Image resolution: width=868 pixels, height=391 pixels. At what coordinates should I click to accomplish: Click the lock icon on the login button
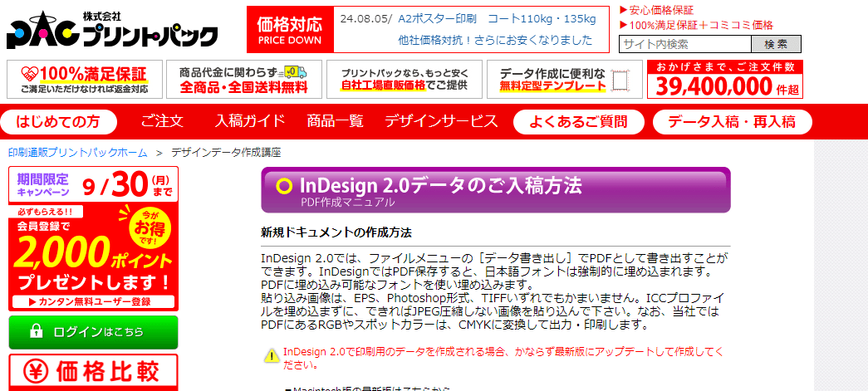click(x=37, y=332)
